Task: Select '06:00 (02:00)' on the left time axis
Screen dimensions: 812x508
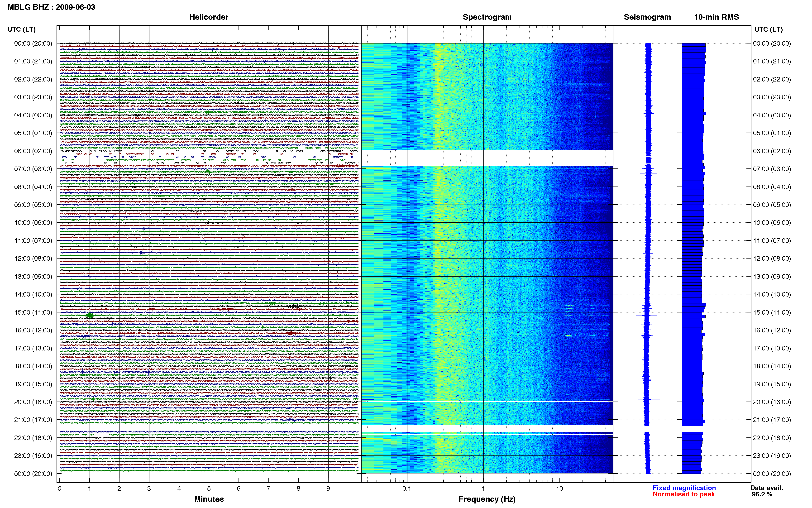Action: tap(33, 151)
